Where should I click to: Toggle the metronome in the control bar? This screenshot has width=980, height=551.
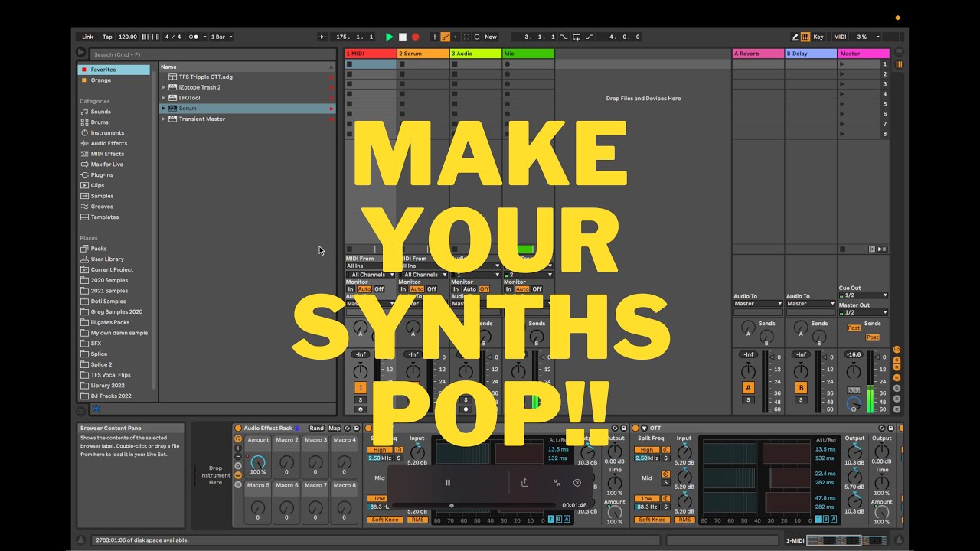(195, 37)
